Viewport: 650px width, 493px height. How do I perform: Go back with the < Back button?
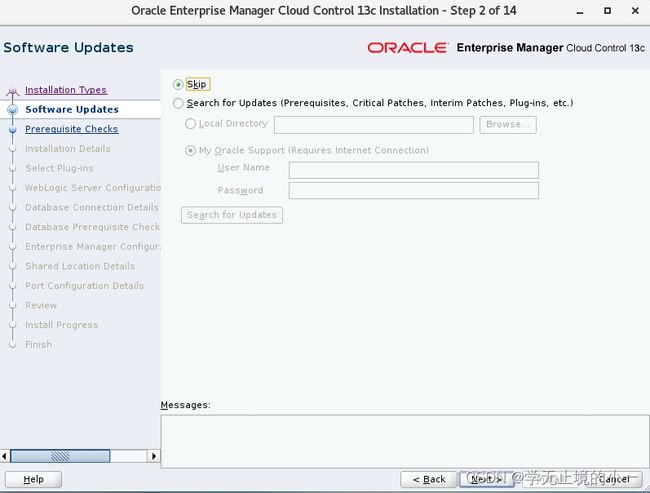click(x=429, y=479)
